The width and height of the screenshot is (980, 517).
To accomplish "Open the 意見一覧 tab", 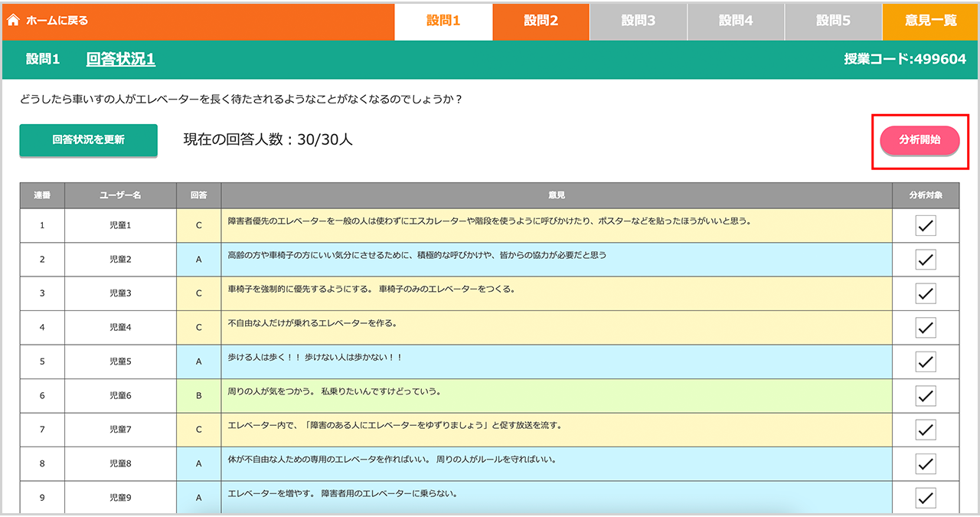I will coord(931,21).
